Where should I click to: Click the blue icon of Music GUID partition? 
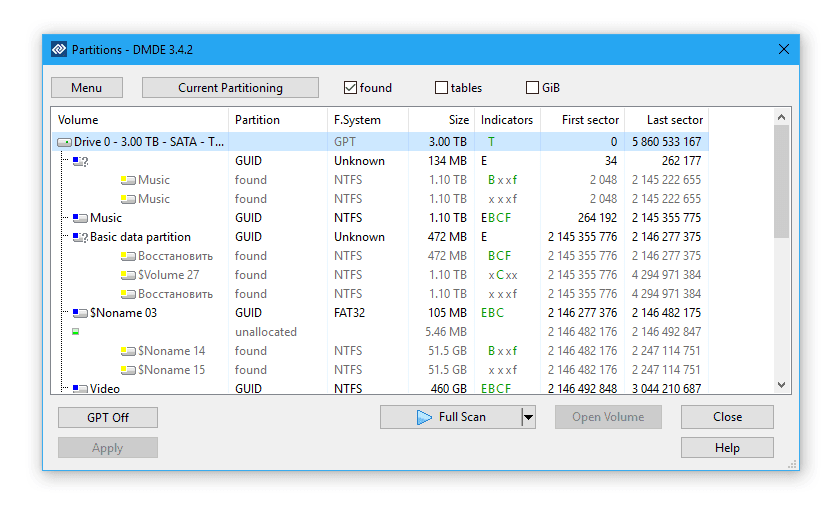pos(80,218)
